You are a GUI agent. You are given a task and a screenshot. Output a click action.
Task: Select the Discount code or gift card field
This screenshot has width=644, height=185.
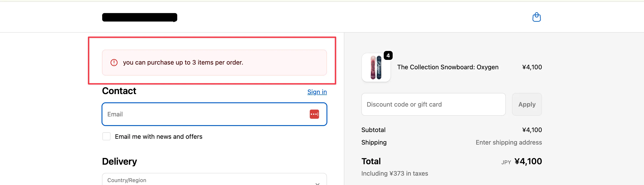(433, 104)
